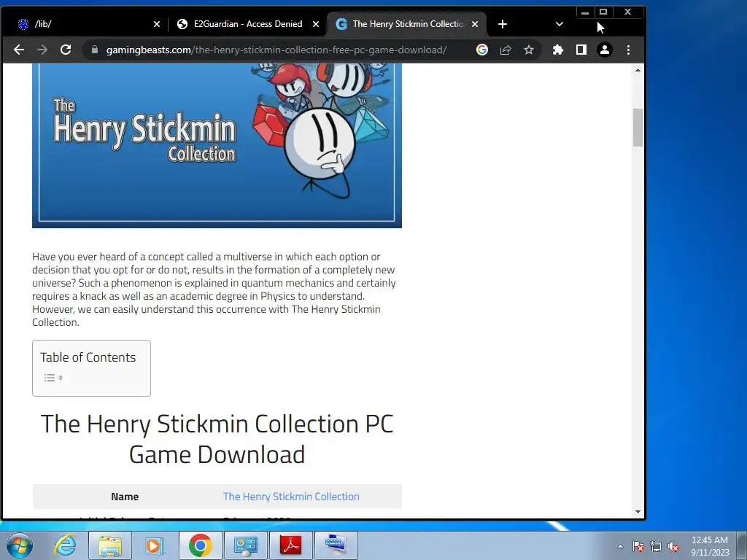Open the Action Center flag icon
This screenshot has height=560, width=747.
[x=638, y=546]
